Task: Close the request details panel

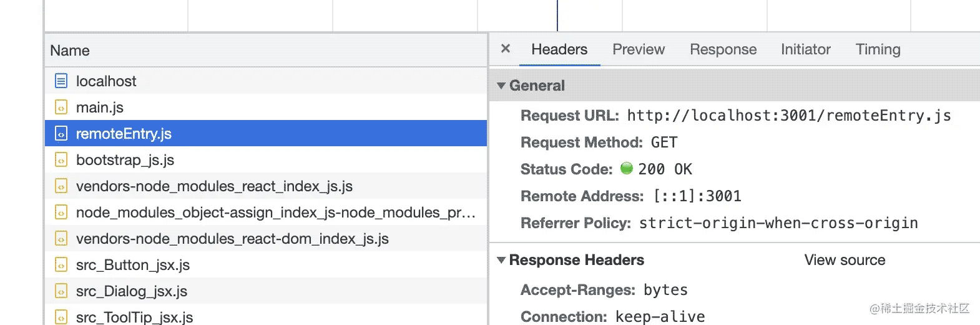Action: tap(506, 49)
